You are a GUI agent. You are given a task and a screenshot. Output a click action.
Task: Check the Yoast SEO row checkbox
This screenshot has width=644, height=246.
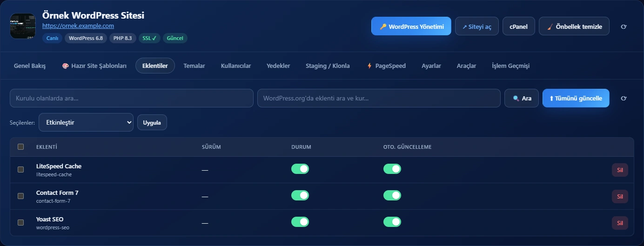[x=20, y=222]
